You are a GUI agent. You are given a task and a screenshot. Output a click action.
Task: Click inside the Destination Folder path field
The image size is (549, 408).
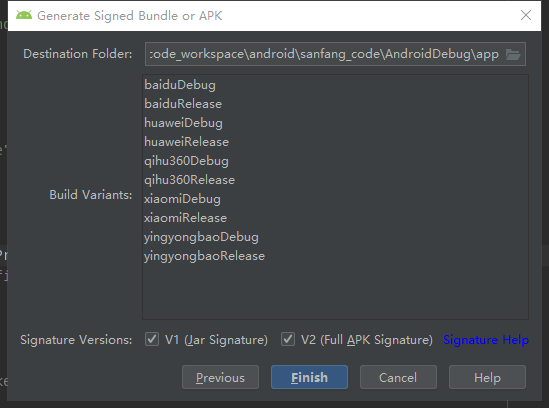coord(325,54)
